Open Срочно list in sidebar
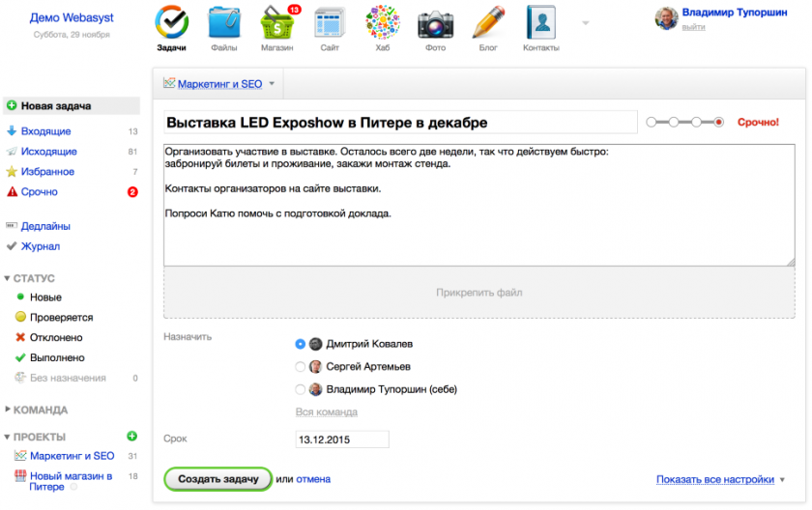The image size is (812, 510). pos(39,192)
